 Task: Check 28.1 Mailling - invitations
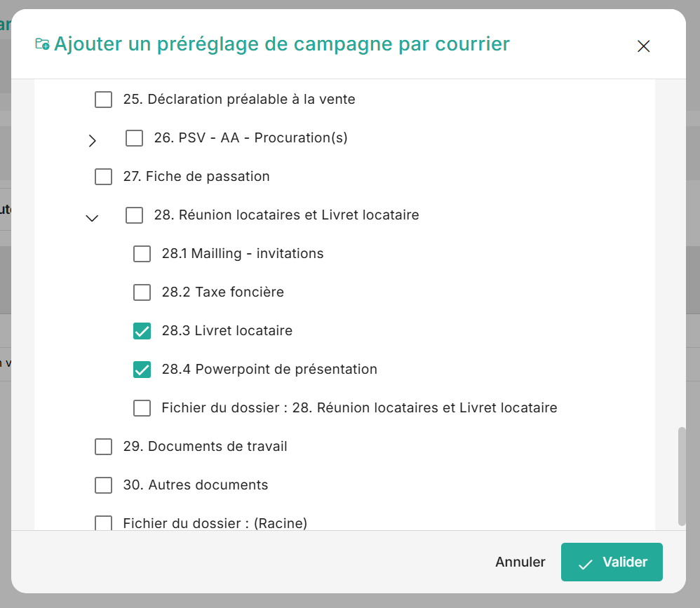click(x=142, y=254)
